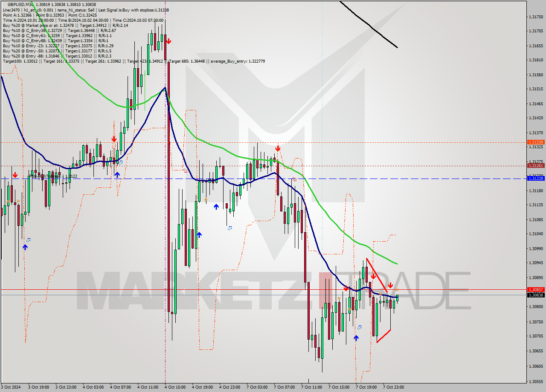Click the 1.31560 price axis label
The width and height of the screenshot is (546, 392).
pos(536,75)
